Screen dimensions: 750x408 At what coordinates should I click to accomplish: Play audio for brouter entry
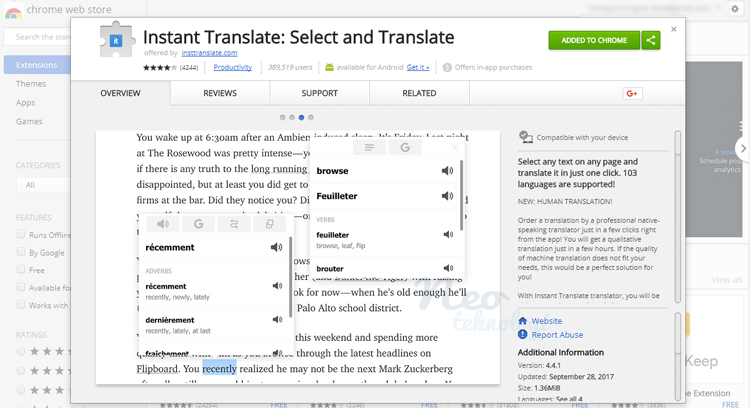448,268
